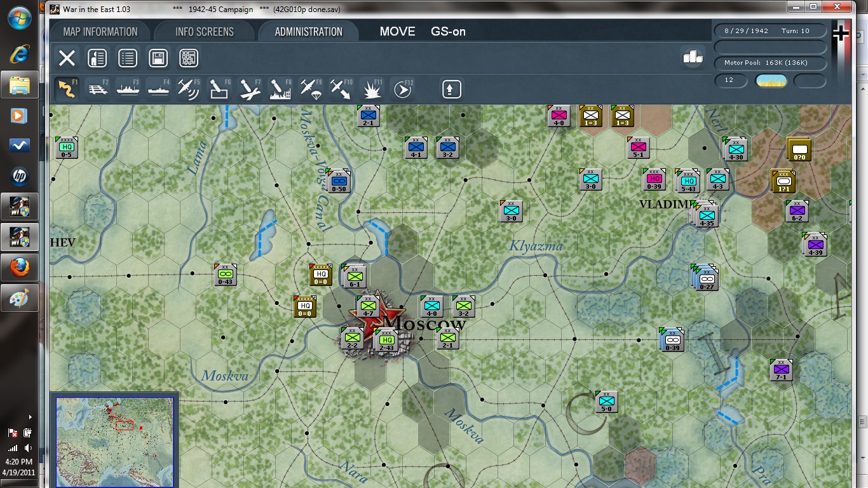Open the HP icon on the taskbar
Screen dimensions: 868x488
pyautogui.click(x=20, y=176)
